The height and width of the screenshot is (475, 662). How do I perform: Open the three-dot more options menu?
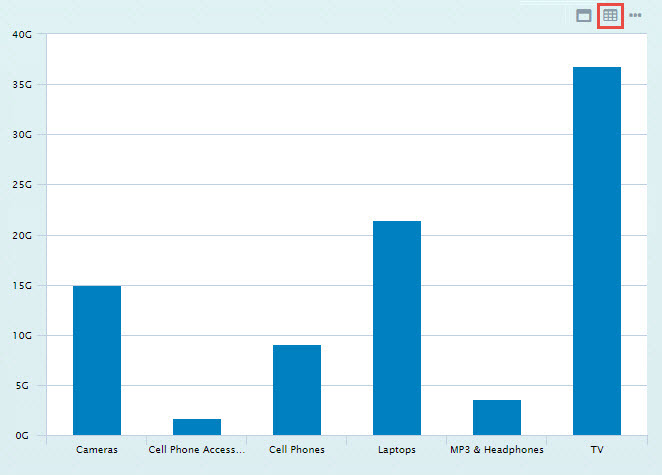click(635, 16)
